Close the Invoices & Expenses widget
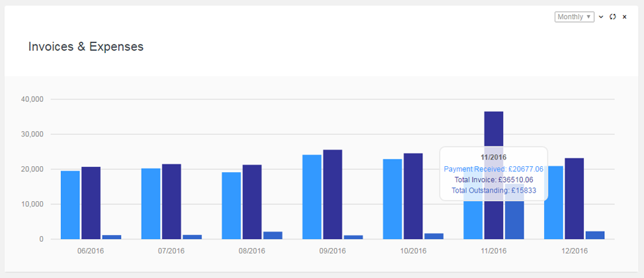 [624, 17]
